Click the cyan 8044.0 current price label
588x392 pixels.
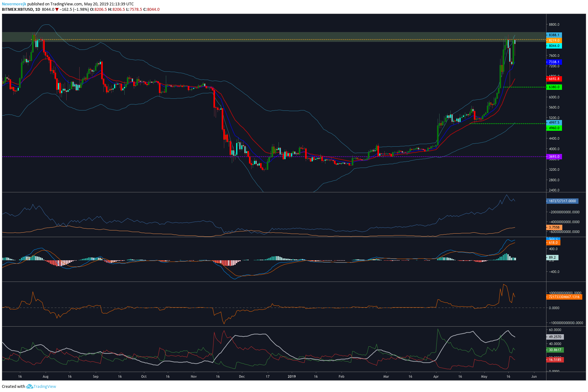tap(554, 46)
